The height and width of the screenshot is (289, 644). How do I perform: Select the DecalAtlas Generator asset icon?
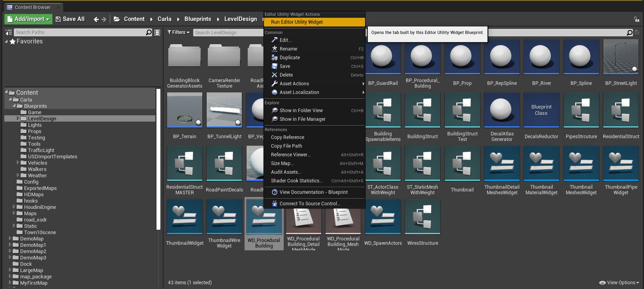(502, 110)
